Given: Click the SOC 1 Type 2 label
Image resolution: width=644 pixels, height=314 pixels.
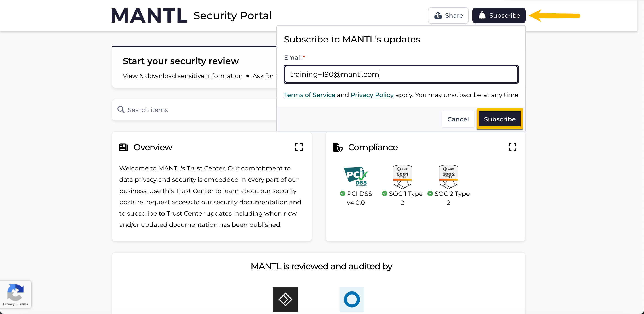Looking at the screenshot, I should (x=406, y=198).
